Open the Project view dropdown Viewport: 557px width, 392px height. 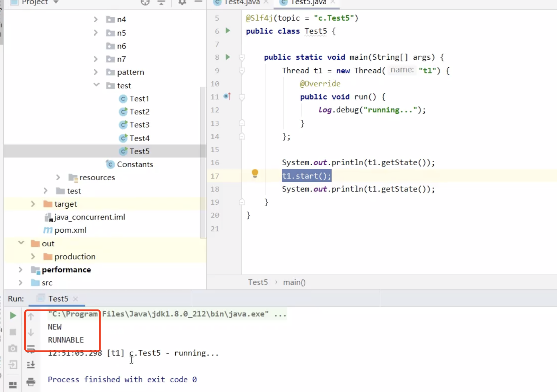pyautogui.click(x=56, y=2)
